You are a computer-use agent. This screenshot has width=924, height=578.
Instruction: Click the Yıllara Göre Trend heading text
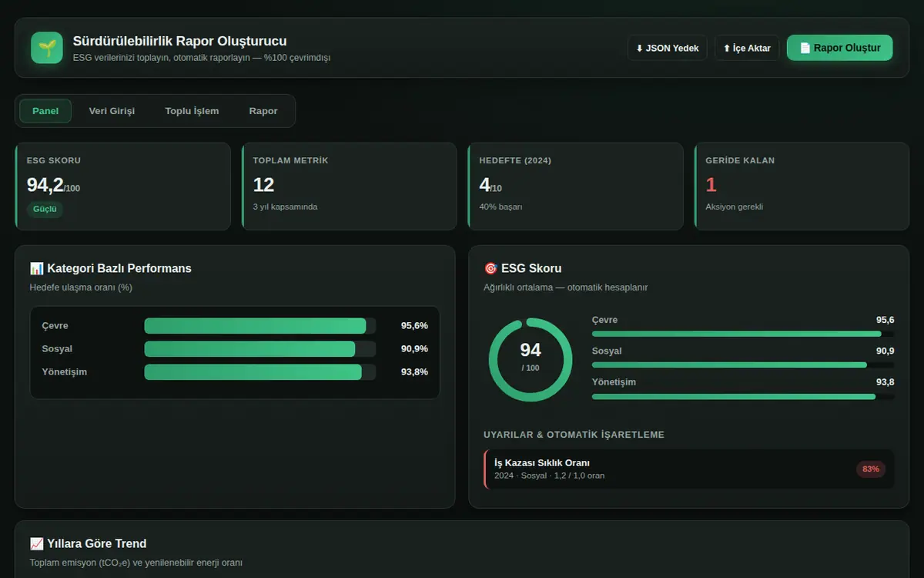point(97,543)
